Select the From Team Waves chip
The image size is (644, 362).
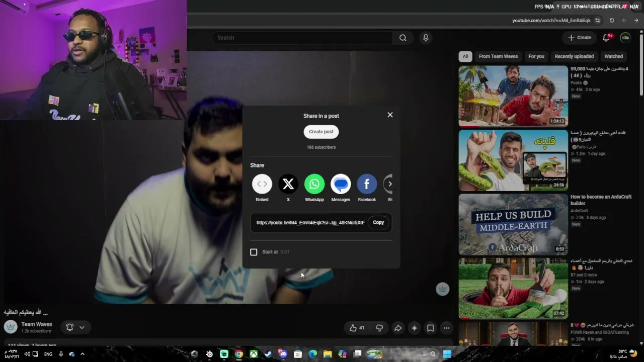coord(498,56)
